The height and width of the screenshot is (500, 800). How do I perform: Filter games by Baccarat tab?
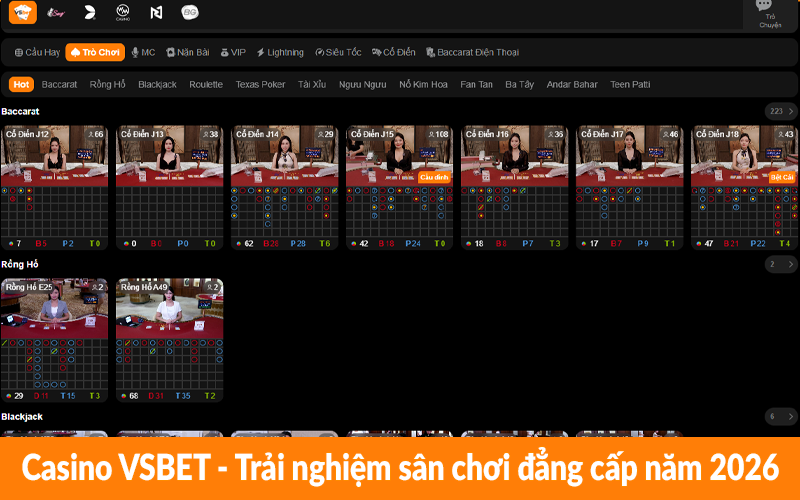59,84
